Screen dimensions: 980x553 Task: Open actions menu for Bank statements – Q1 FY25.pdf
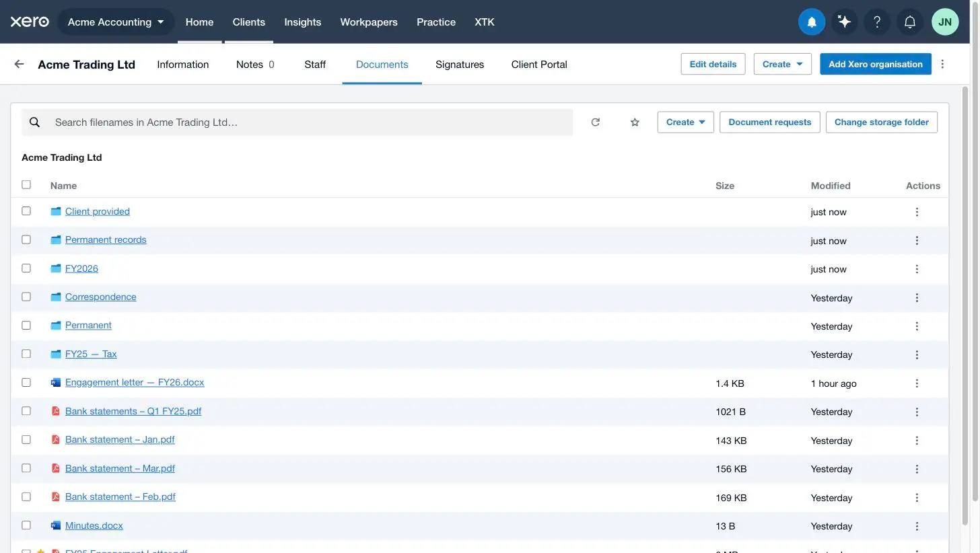tap(917, 412)
